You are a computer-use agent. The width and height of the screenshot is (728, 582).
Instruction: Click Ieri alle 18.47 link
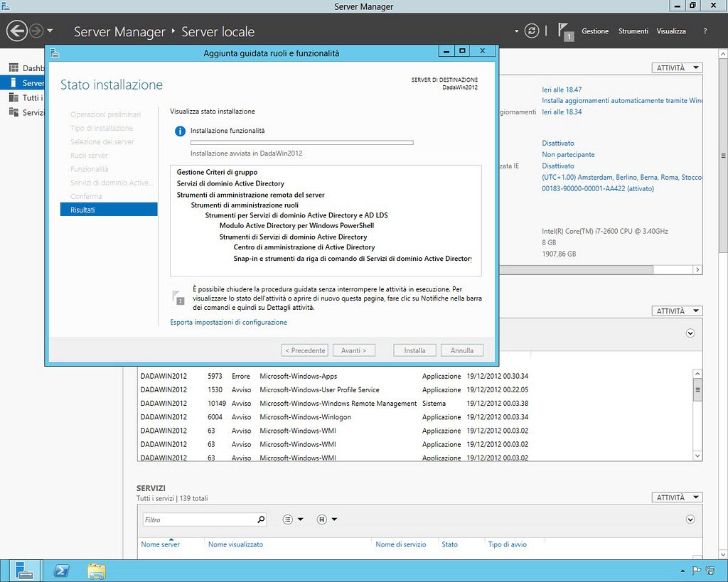click(x=562, y=90)
